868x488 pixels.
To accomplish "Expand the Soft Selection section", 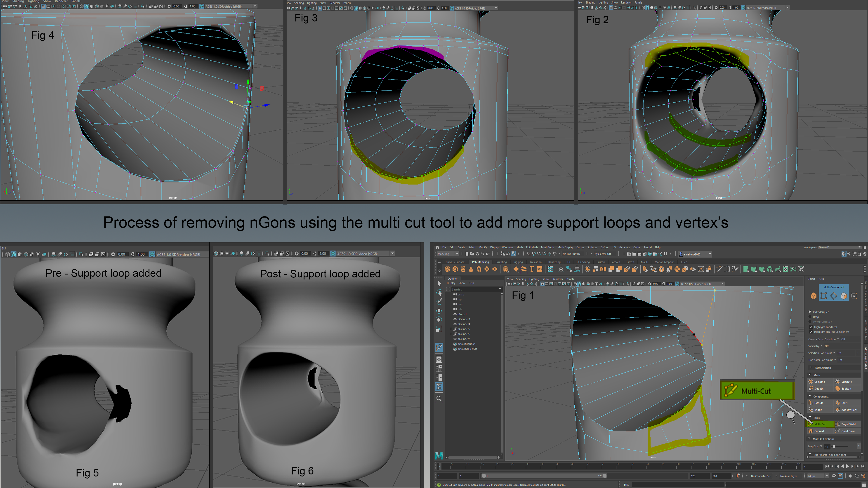I will coord(811,367).
